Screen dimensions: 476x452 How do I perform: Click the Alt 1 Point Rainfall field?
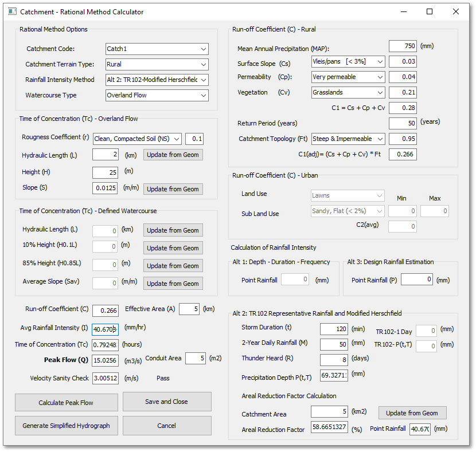coord(295,280)
